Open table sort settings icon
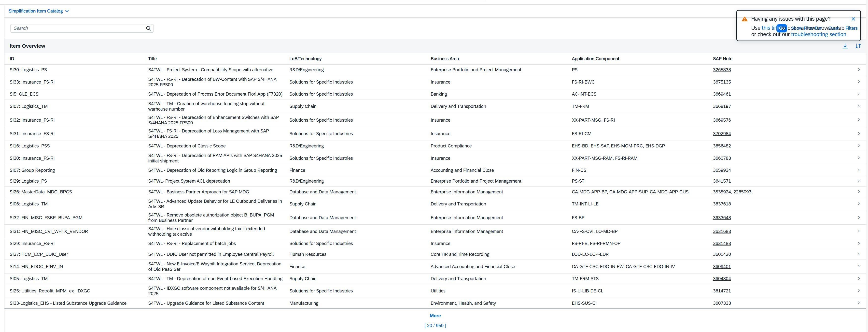868x332 pixels. [x=858, y=46]
